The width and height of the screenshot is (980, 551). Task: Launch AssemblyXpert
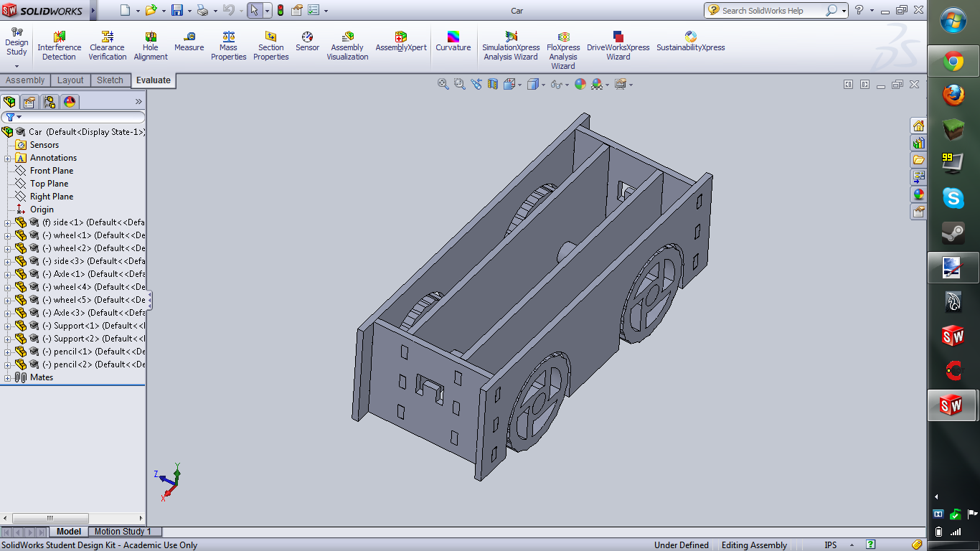[x=401, y=42]
